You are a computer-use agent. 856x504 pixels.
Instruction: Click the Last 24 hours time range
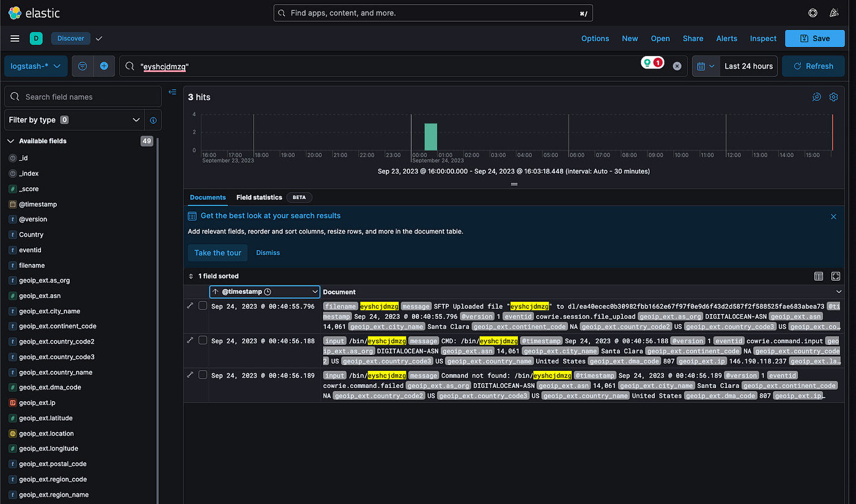point(748,66)
